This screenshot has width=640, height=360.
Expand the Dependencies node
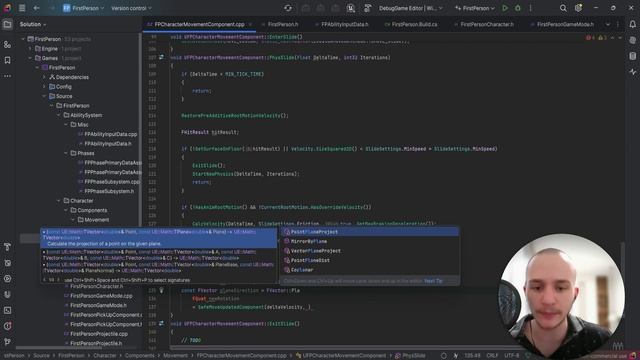44,77
